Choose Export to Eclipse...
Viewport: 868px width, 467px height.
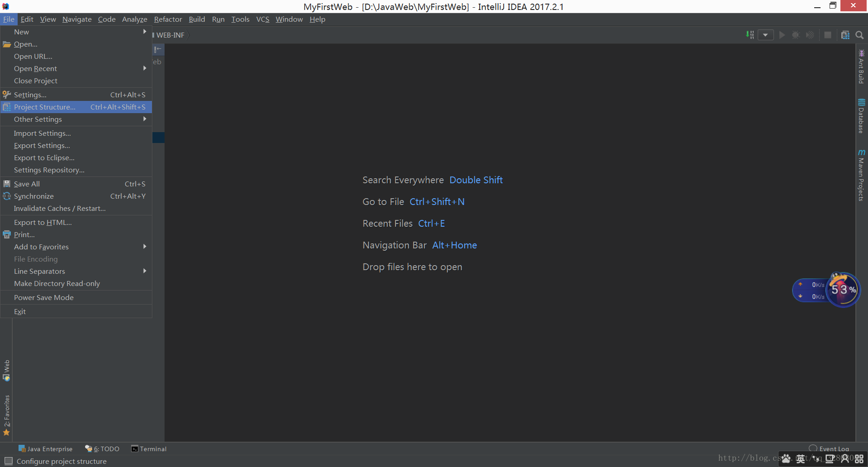[x=76, y=157]
